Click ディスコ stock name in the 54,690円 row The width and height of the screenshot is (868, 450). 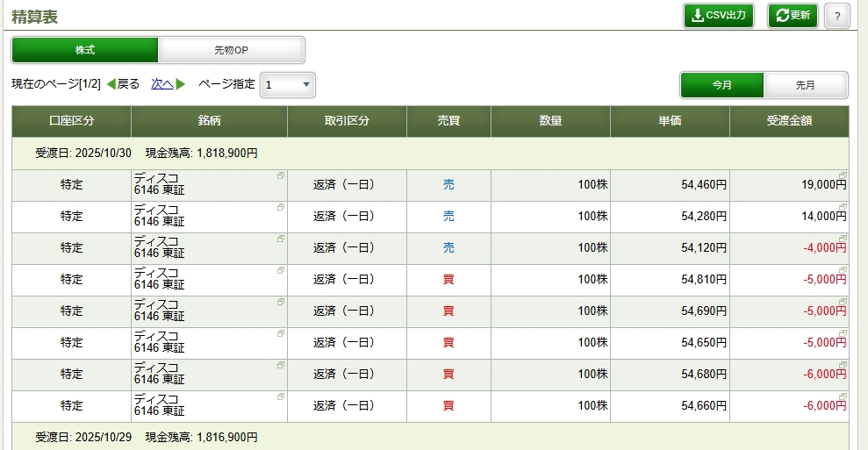click(x=156, y=304)
